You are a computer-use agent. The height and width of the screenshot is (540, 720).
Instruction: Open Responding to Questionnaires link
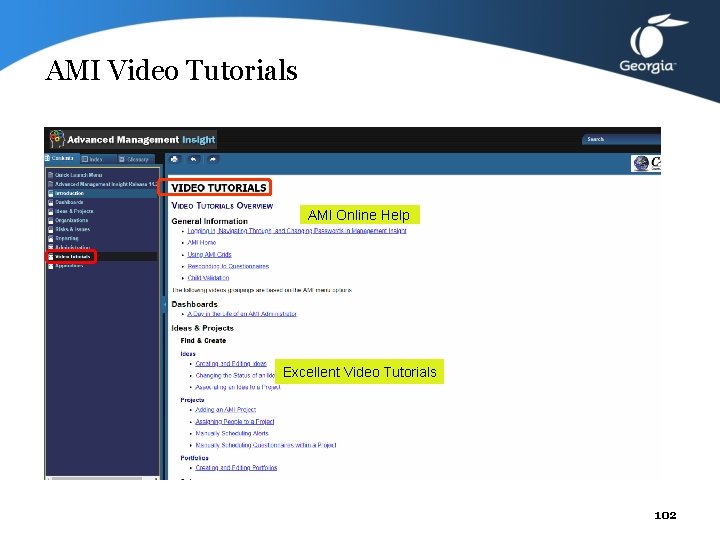coord(228,266)
